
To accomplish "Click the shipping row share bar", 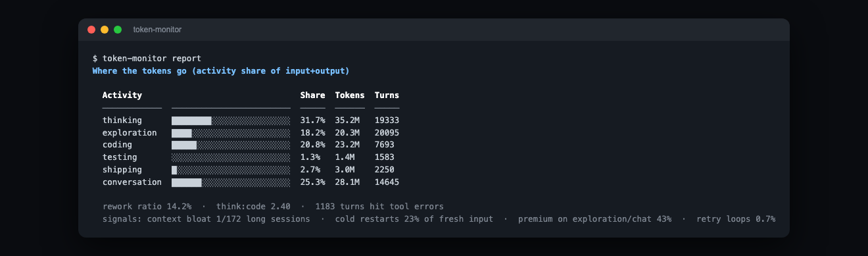I will (x=231, y=170).
